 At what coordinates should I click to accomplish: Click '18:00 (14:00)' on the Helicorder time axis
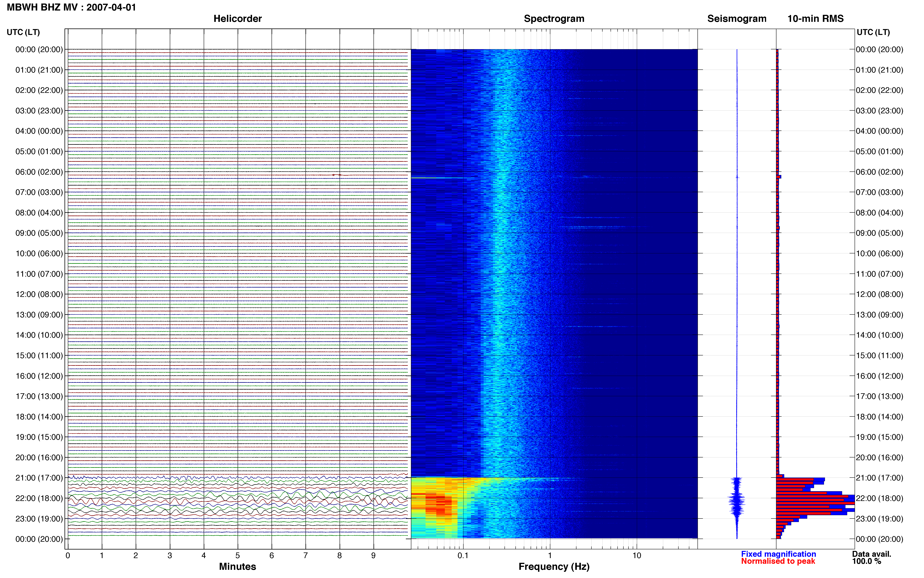tap(39, 417)
